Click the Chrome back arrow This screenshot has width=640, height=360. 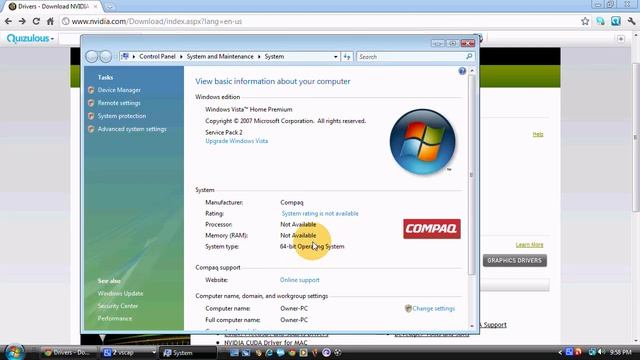[x=8, y=21]
